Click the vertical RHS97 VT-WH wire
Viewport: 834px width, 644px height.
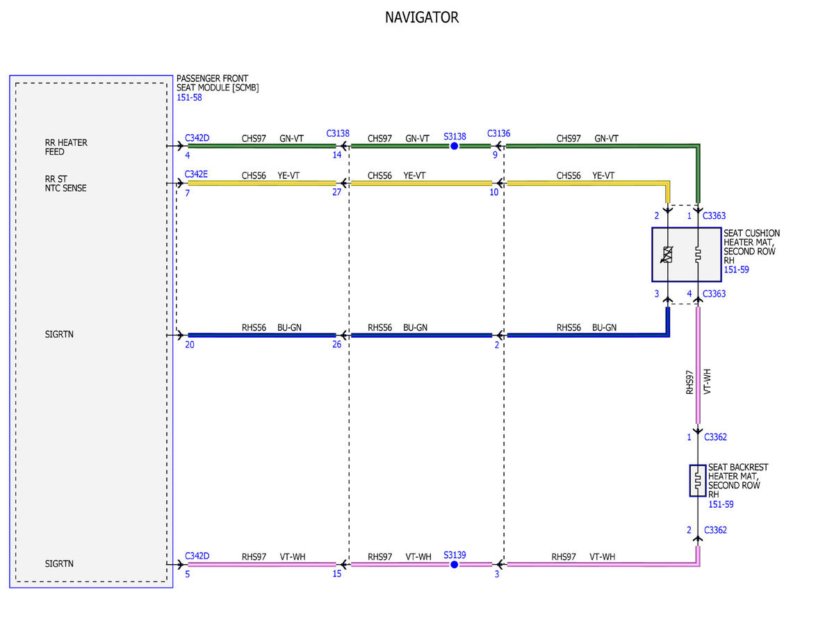697,365
